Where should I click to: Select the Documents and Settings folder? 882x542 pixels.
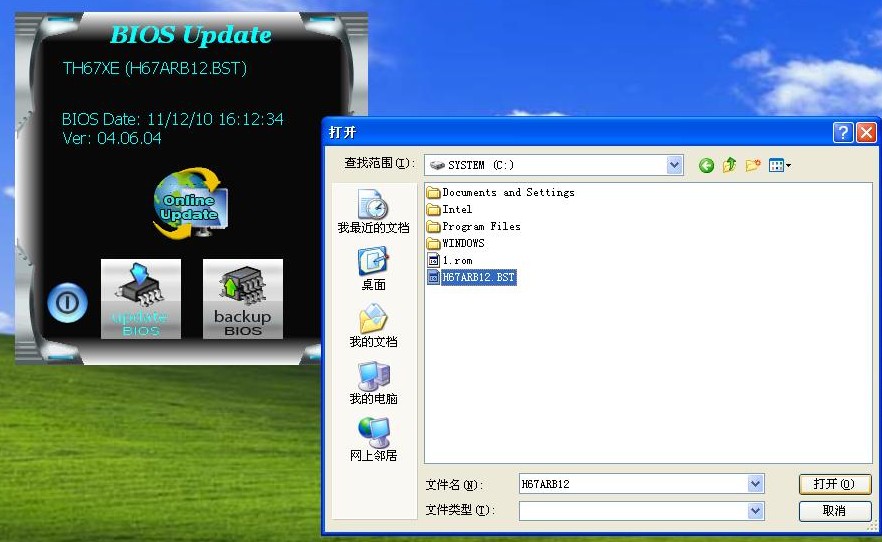click(x=501, y=192)
